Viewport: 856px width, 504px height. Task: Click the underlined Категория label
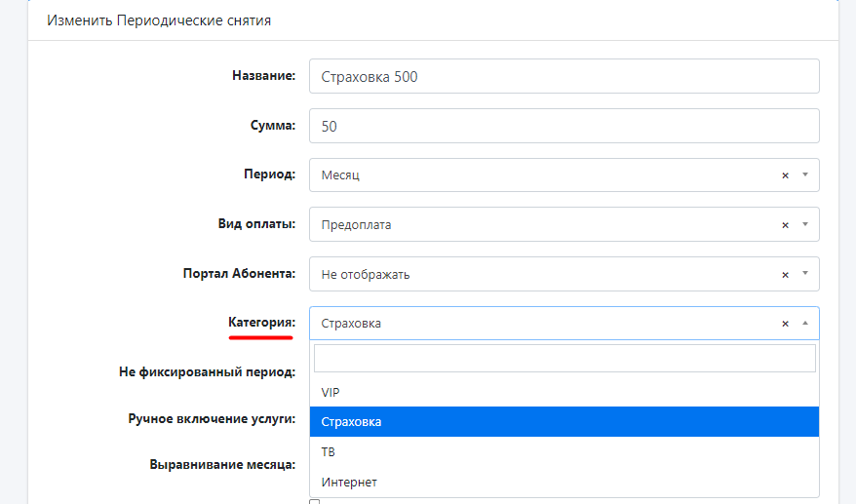[x=261, y=323]
